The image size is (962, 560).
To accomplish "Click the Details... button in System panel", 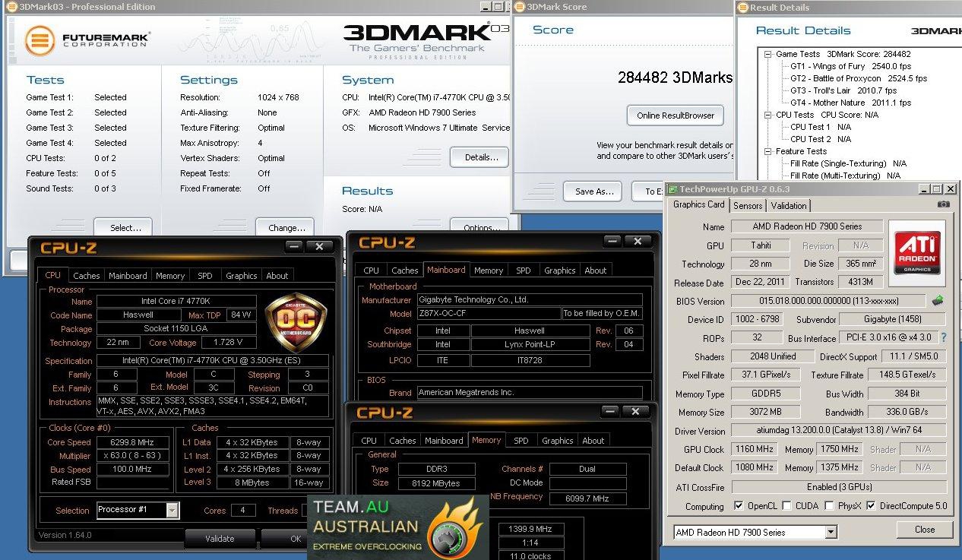I will point(479,158).
